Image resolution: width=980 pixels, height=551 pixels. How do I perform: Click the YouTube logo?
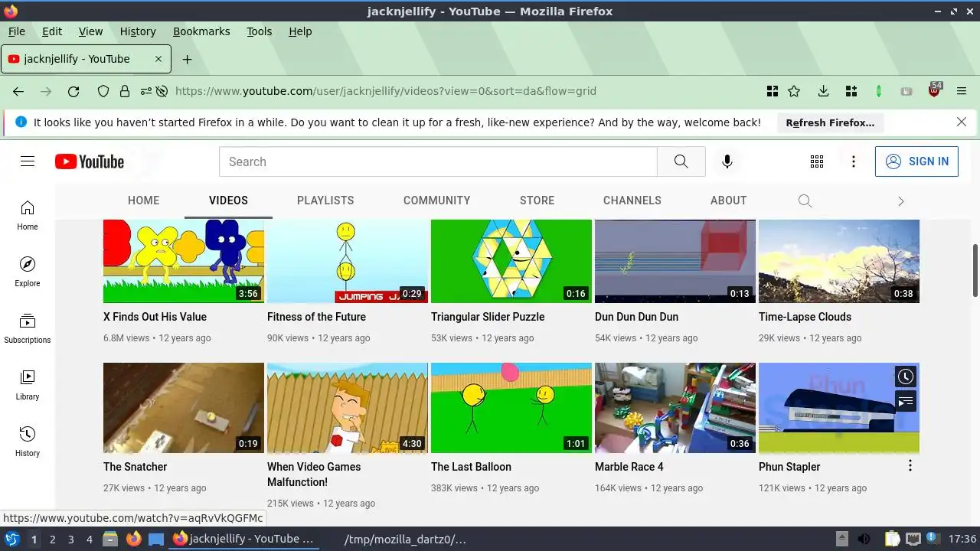(90, 161)
